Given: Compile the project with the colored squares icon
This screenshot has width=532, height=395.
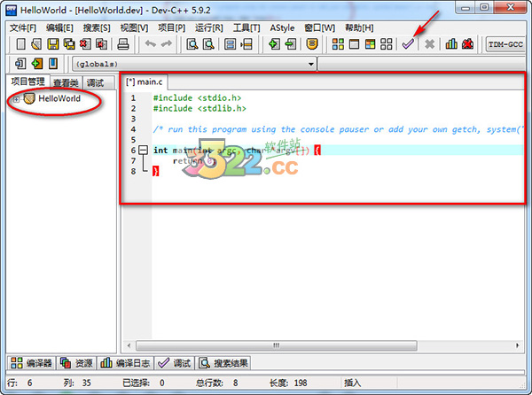Looking at the screenshot, I should (338, 44).
